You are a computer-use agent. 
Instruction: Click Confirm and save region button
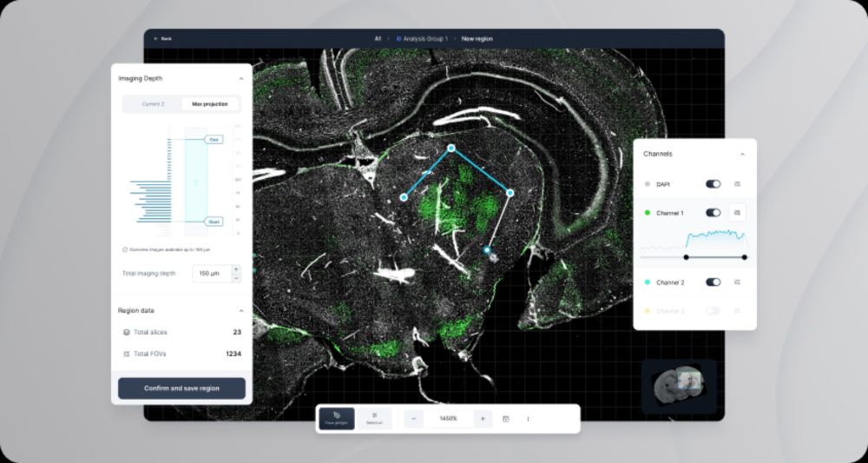point(181,388)
